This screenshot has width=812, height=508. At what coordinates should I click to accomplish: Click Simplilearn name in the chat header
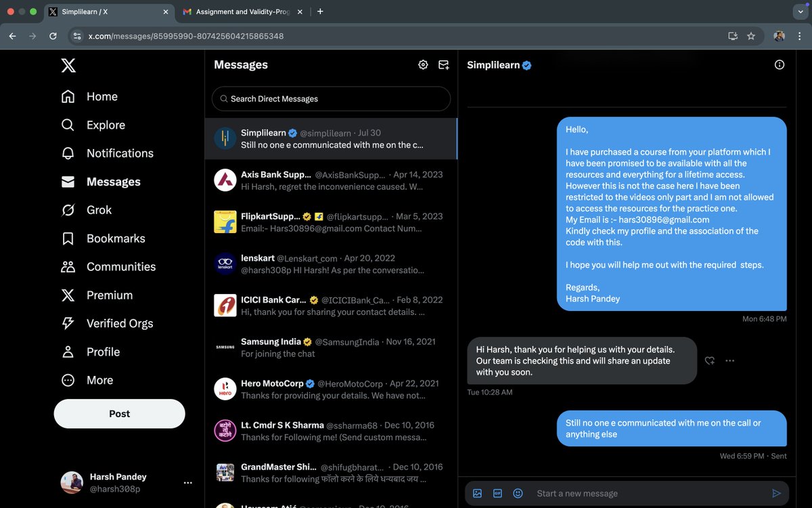tap(493, 65)
